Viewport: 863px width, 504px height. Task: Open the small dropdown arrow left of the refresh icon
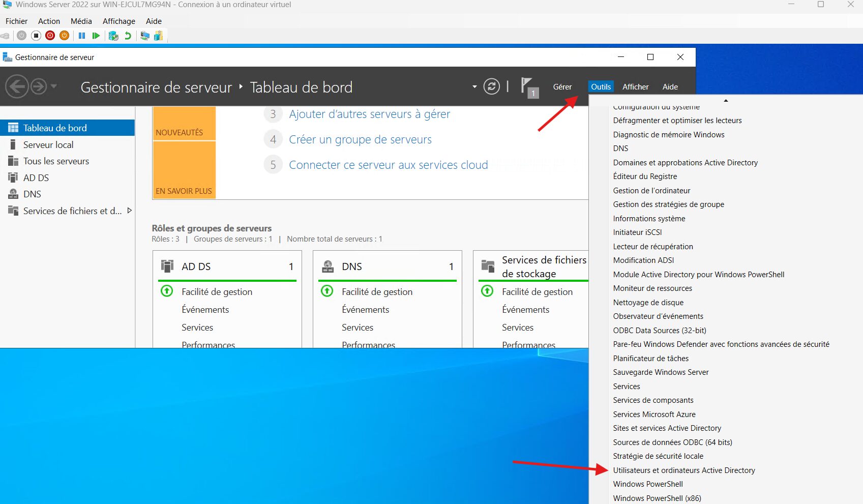click(474, 86)
